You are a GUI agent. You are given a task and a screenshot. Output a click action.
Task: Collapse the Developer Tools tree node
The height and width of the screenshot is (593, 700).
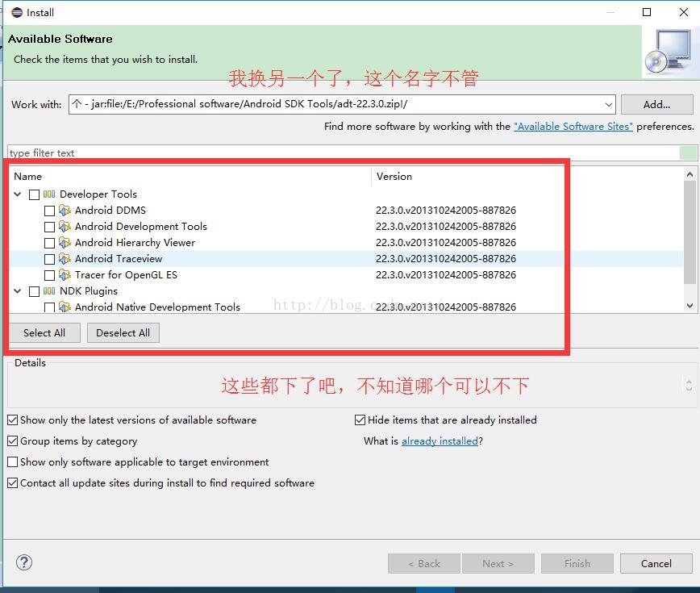18,194
